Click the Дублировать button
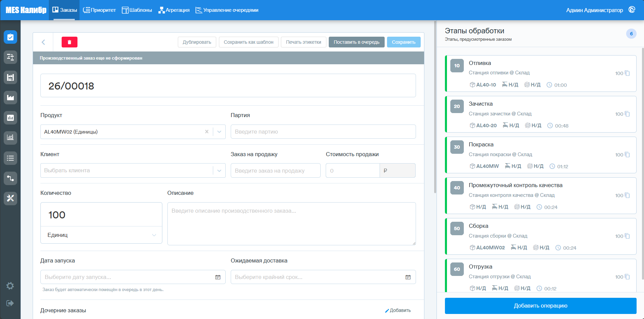 (x=197, y=42)
